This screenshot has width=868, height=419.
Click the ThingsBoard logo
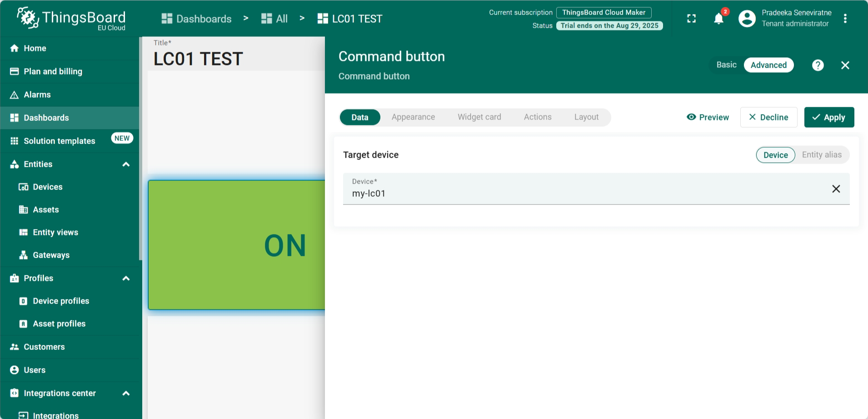click(71, 19)
